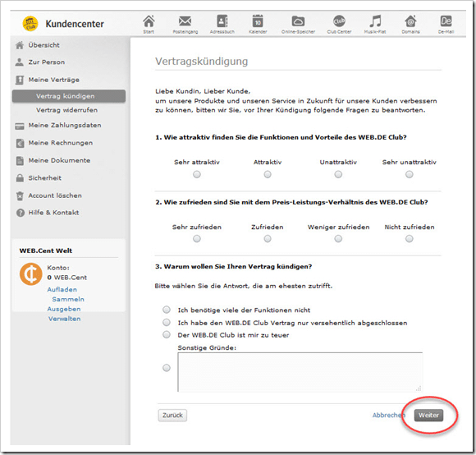This screenshot has height=455, width=476.
Task: Click the Meine Dokumente page icon
Action: pyautogui.click(x=20, y=160)
